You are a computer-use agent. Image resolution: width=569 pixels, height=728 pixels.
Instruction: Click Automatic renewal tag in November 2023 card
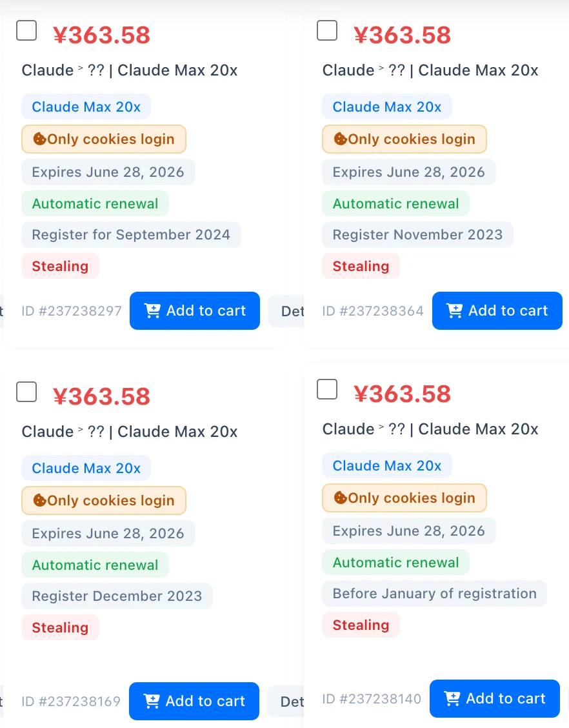tap(396, 203)
